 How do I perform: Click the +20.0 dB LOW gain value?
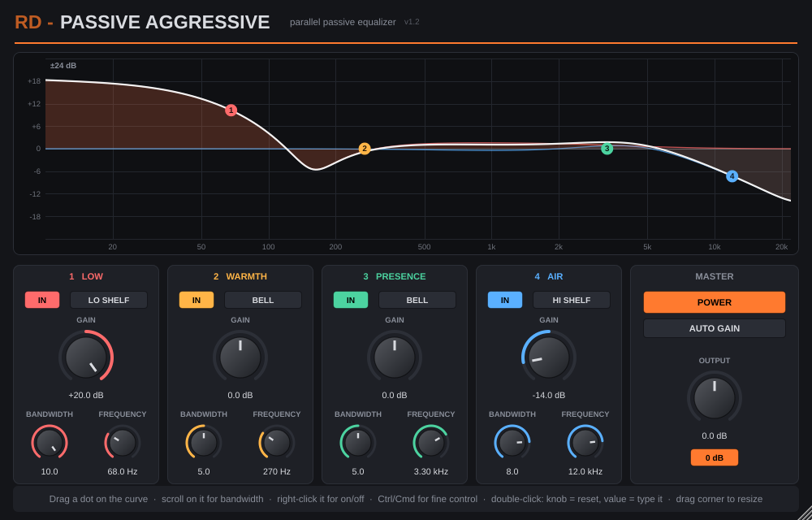86,395
